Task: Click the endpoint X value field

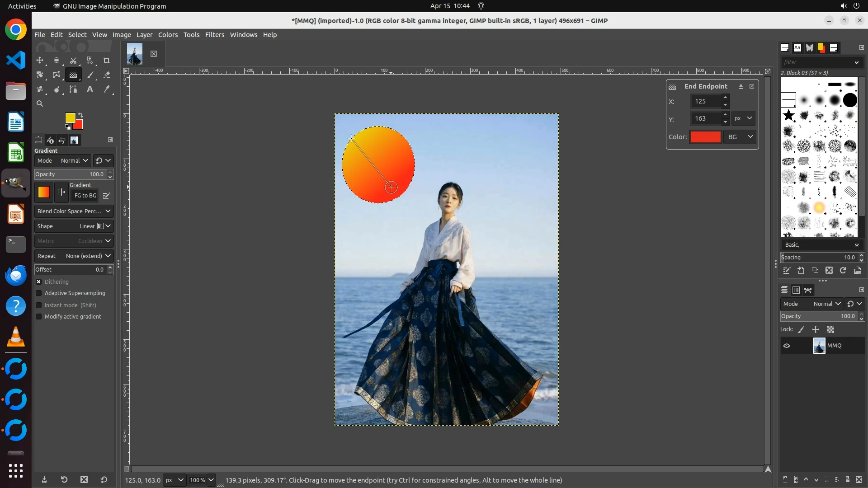Action: [x=706, y=101]
